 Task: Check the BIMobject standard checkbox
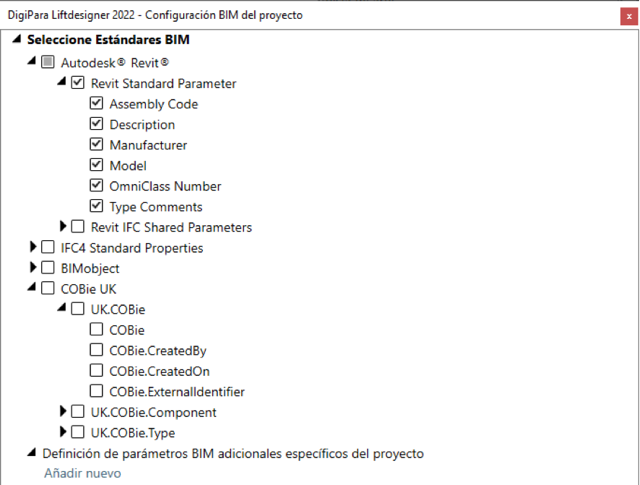tap(48, 268)
